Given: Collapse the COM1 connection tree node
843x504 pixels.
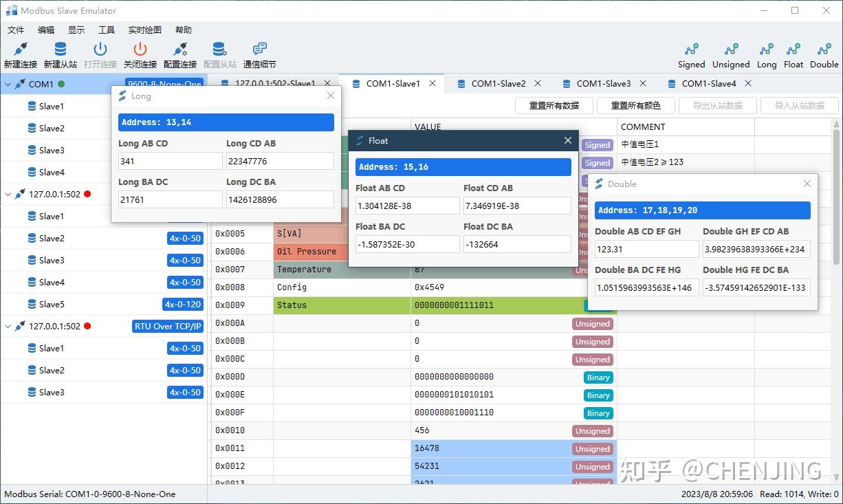Looking at the screenshot, I should pyautogui.click(x=9, y=84).
